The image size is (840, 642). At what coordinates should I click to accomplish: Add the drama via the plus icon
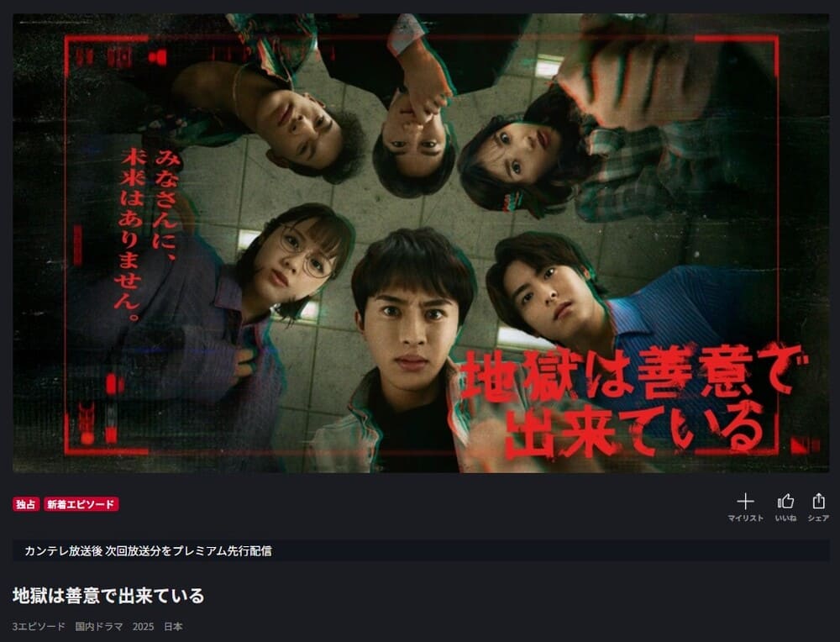tap(745, 502)
